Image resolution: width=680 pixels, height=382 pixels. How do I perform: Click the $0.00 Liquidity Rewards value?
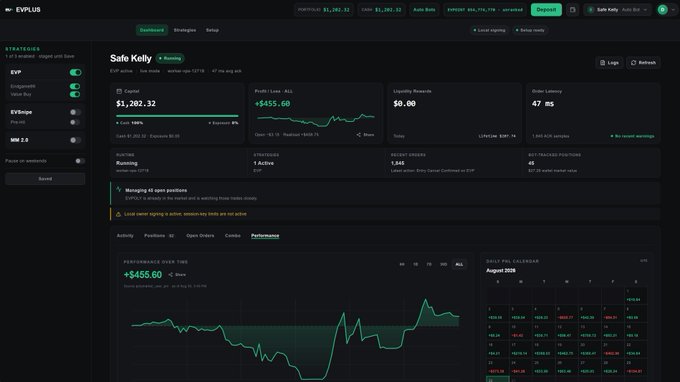click(x=404, y=104)
